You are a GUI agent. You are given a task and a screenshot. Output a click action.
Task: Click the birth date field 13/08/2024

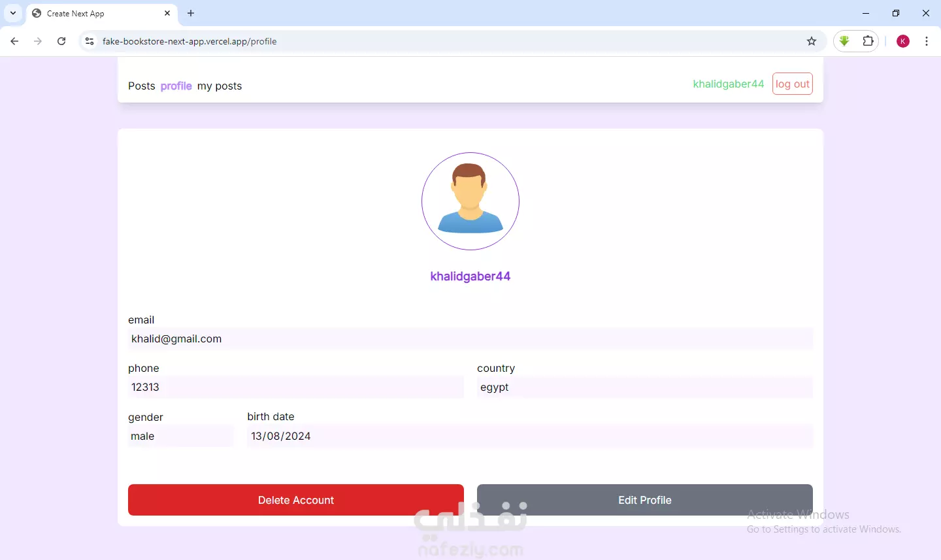pos(530,436)
